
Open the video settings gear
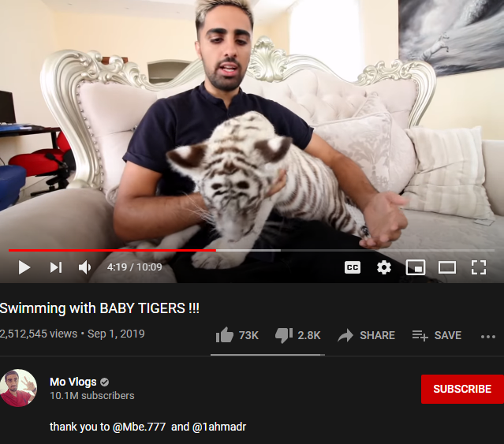tap(384, 267)
